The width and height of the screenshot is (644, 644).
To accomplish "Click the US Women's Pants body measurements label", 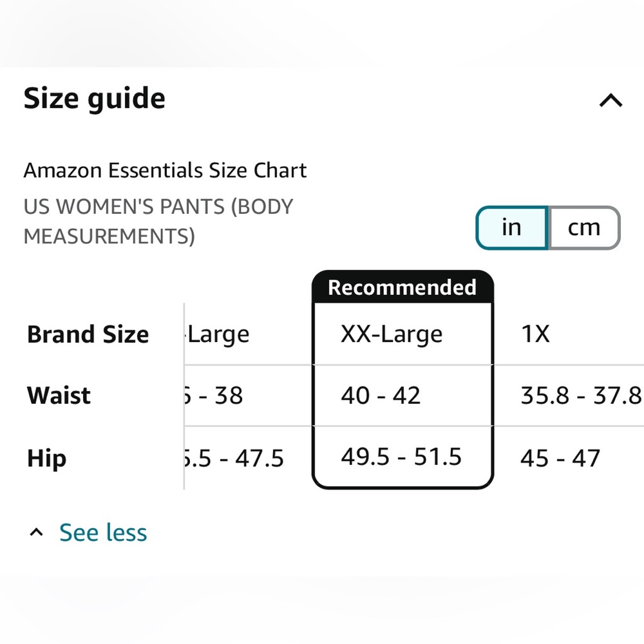I will (158, 221).
